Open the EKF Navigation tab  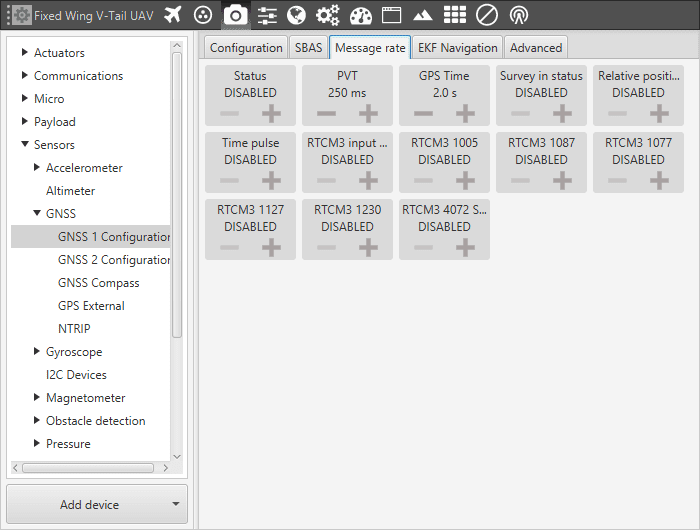pos(458,47)
